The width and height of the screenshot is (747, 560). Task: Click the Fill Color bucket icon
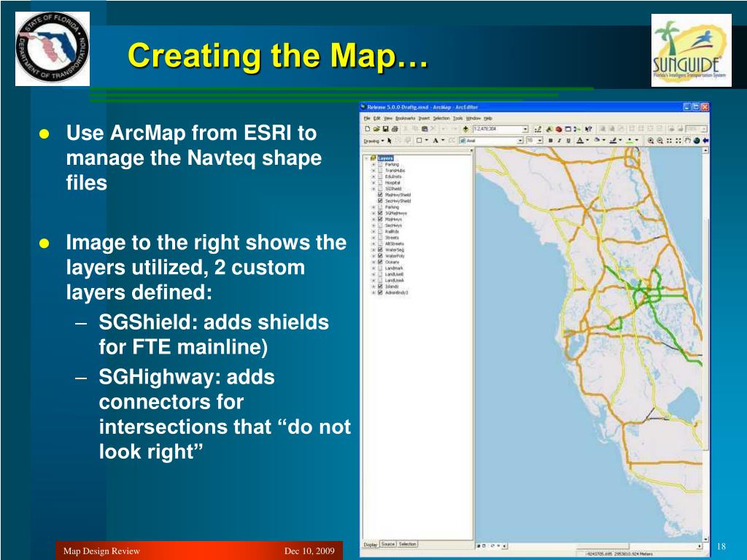coord(597,141)
